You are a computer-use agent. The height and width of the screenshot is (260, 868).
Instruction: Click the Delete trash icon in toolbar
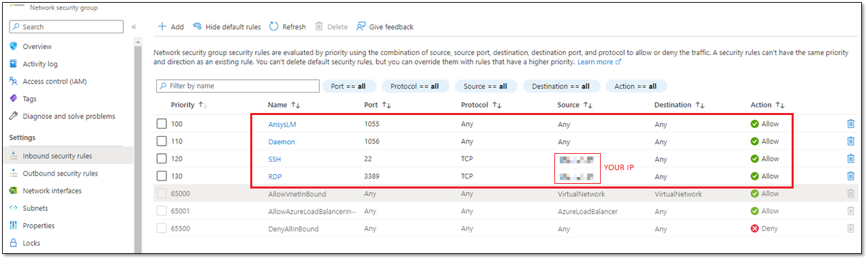coord(318,27)
